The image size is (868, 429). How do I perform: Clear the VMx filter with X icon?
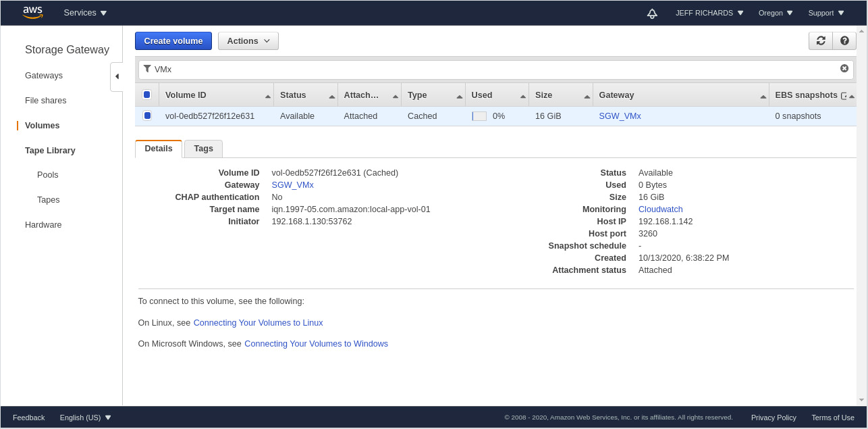(x=844, y=68)
